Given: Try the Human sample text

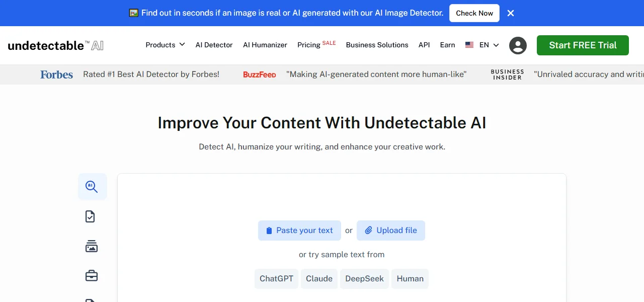Looking at the screenshot, I should 410,279.
